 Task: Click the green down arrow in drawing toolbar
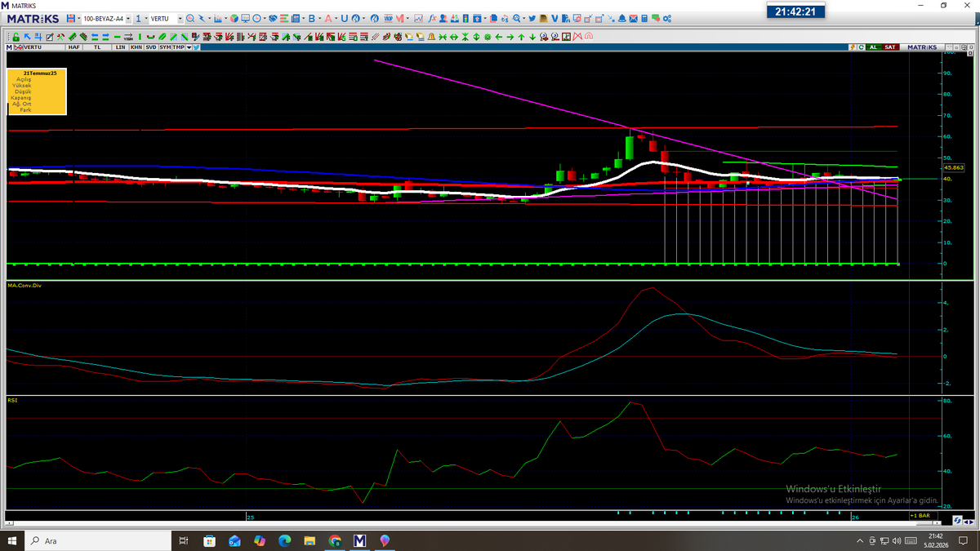532,37
